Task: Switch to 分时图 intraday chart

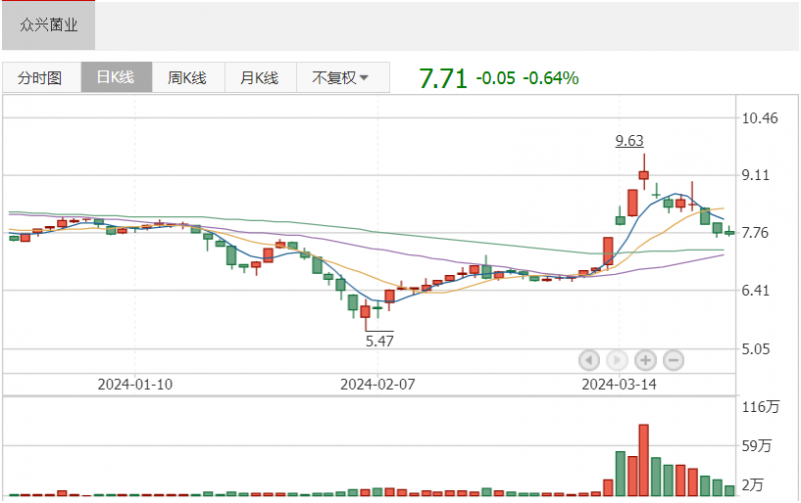Action: (41, 78)
